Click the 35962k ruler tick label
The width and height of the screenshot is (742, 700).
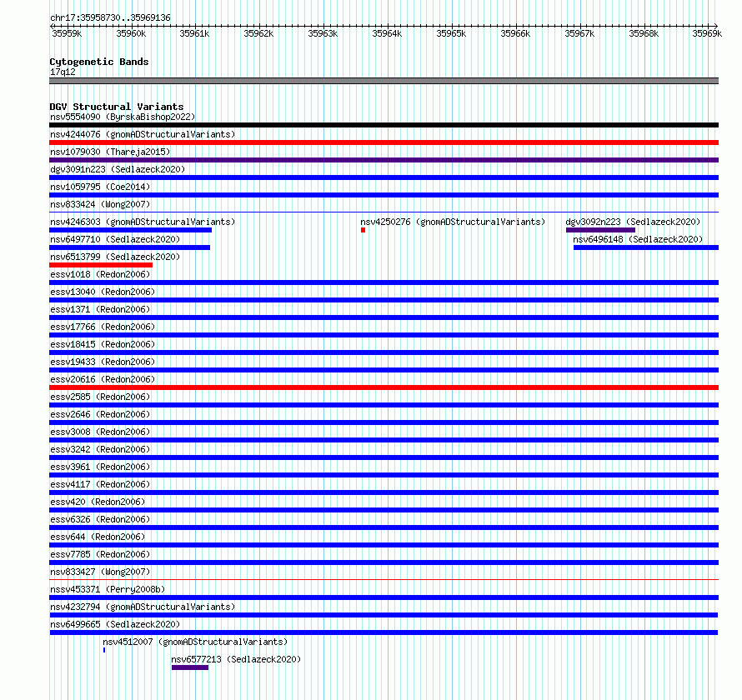pyautogui.click(x=258, y=33)
